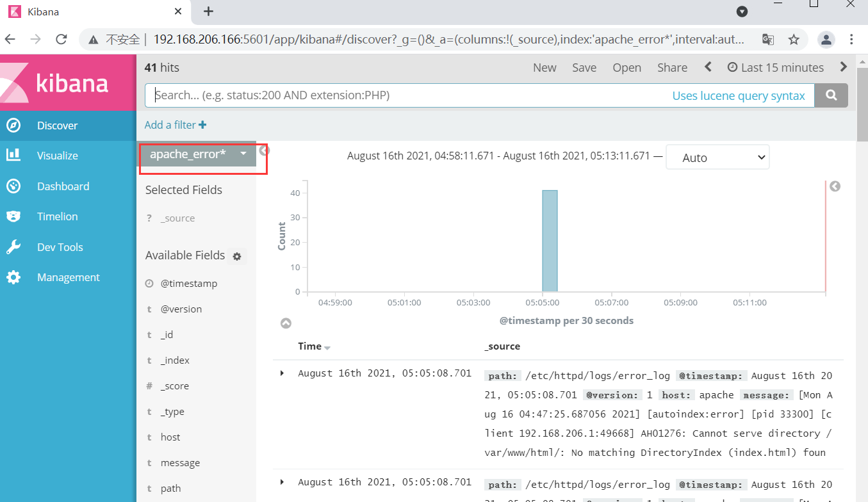Expand the second 05:05:08.701 log row

click(x=282, y=482)
